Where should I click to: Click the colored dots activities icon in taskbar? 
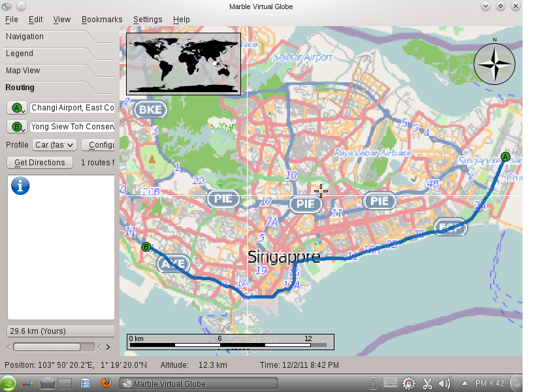pos(28,384)
